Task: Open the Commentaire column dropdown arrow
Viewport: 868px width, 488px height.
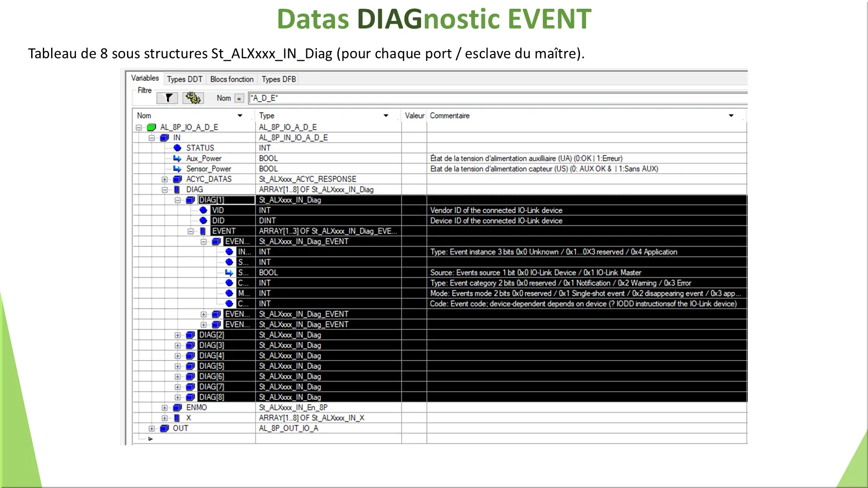Action: [x=731, y=116]
